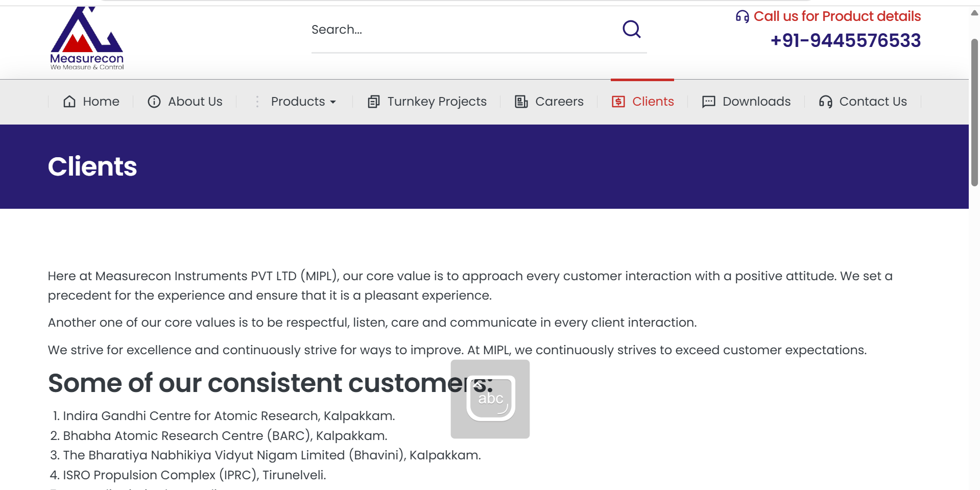
Task: Click the headset icon beside Call us
Action: [743, 17]
